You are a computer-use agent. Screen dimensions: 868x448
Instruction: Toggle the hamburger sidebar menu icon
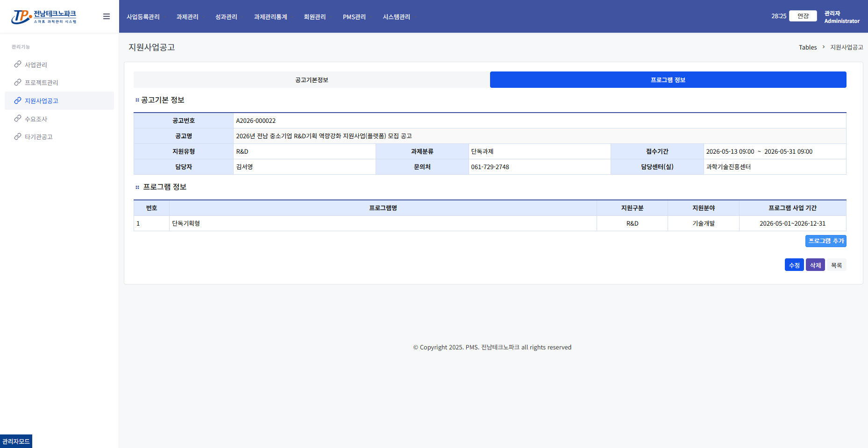[107, 16]
